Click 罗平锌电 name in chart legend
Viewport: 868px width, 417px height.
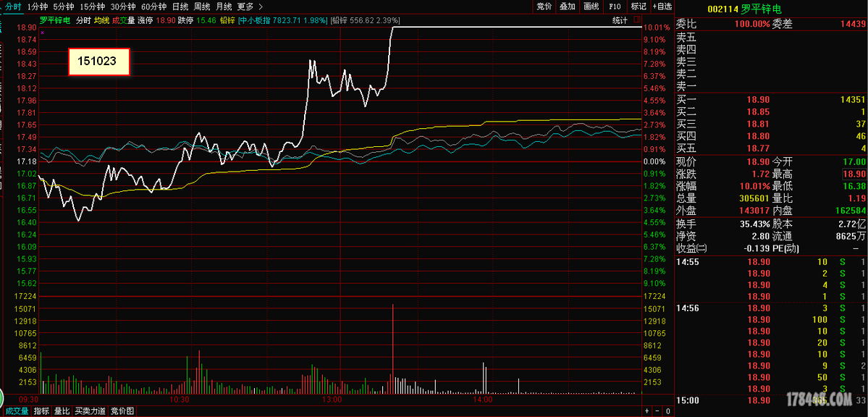click(x=54, y=20)
